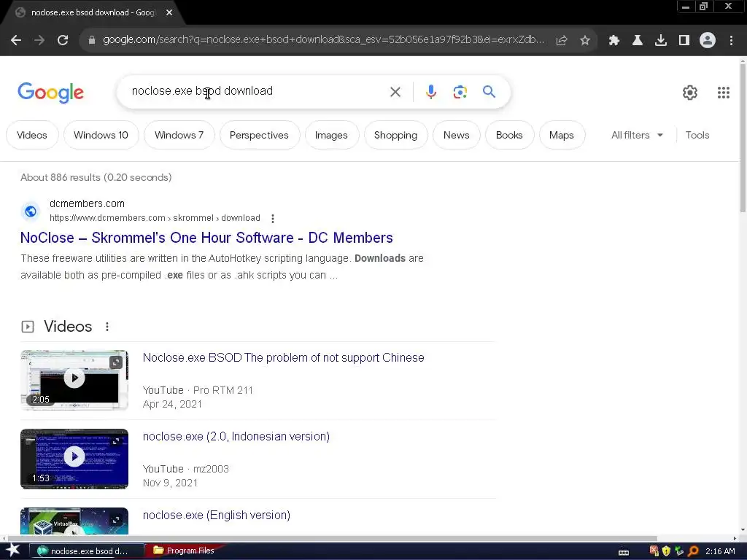Select the News filter chip
Viewport: 747px width, 560px height.
point(456,135)
